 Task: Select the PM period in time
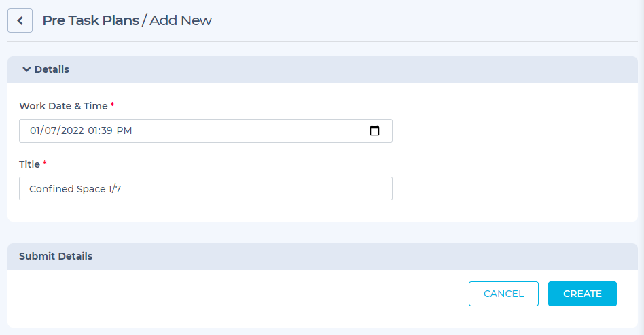click(124, 130)
